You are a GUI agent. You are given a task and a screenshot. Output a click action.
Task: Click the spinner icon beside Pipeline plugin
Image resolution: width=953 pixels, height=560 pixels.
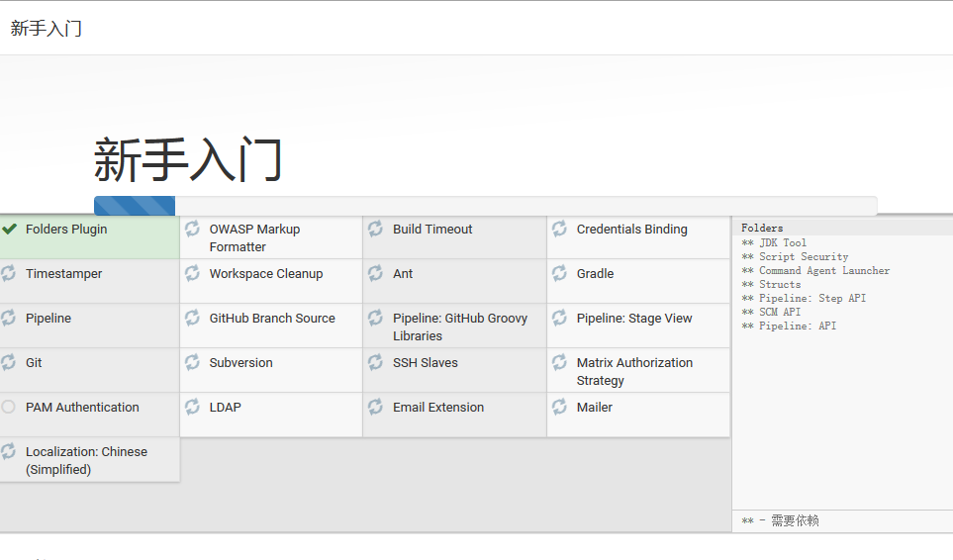tap(9, 318)
